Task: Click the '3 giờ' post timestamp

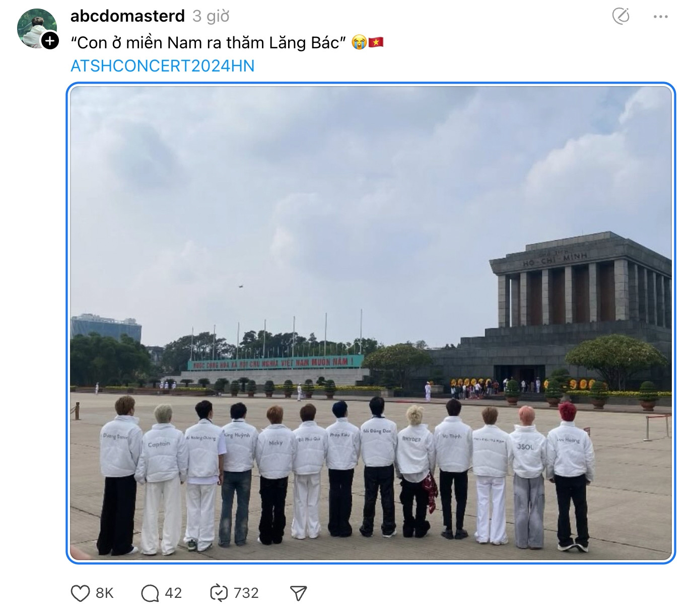Action: 211,16
